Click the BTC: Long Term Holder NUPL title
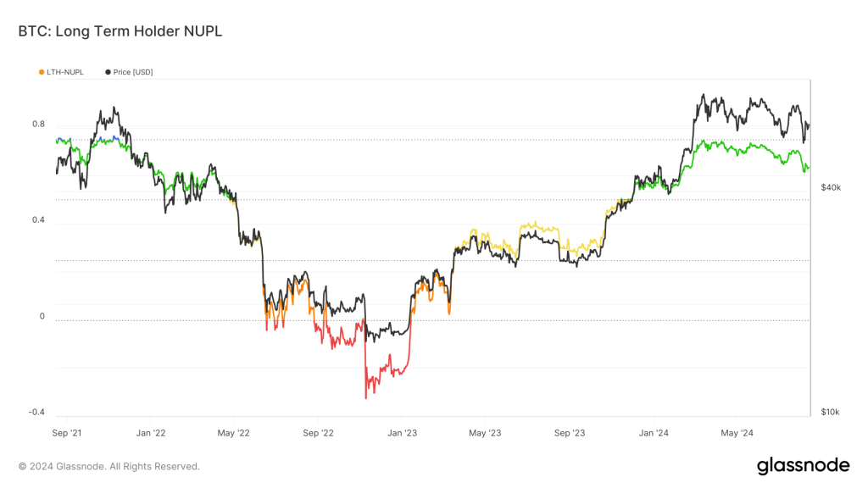Viewport: 868px width, 488px height. 120,31
